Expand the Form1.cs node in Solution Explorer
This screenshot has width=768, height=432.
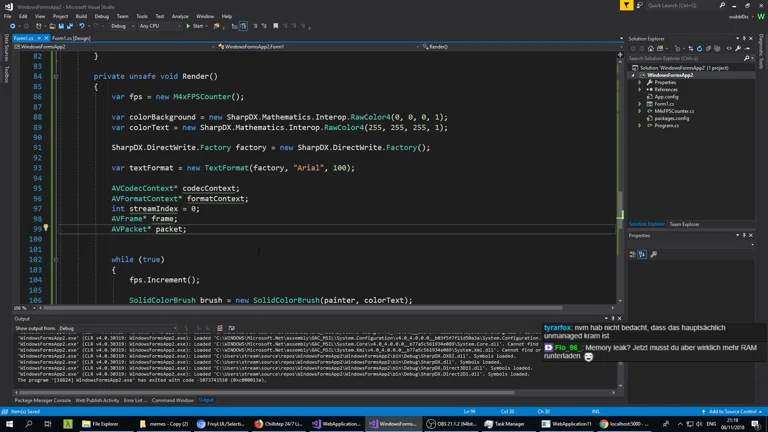click(x=640, y=104)
